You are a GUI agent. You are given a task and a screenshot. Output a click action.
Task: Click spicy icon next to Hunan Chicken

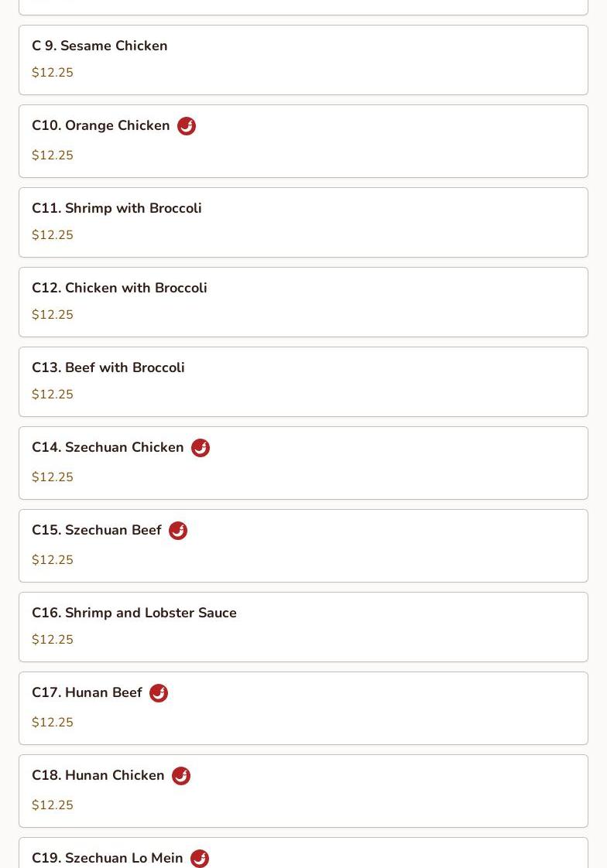(181, 776)
